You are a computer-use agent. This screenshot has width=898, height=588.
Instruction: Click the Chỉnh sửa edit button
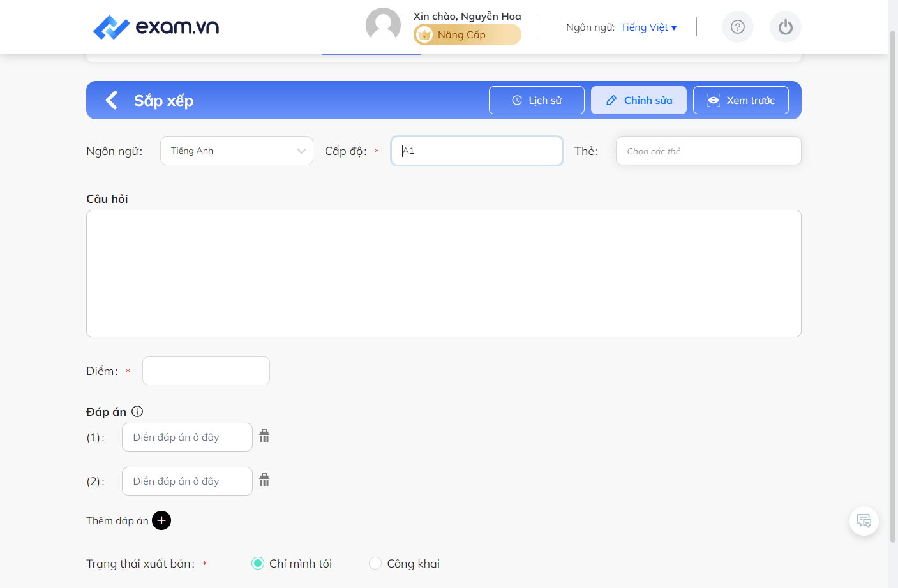639,100
